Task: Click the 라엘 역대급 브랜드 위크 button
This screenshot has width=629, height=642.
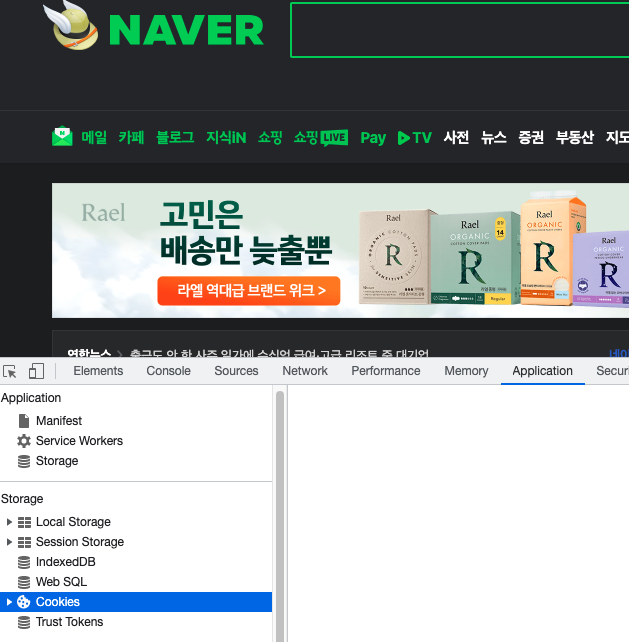Action: 249,291
